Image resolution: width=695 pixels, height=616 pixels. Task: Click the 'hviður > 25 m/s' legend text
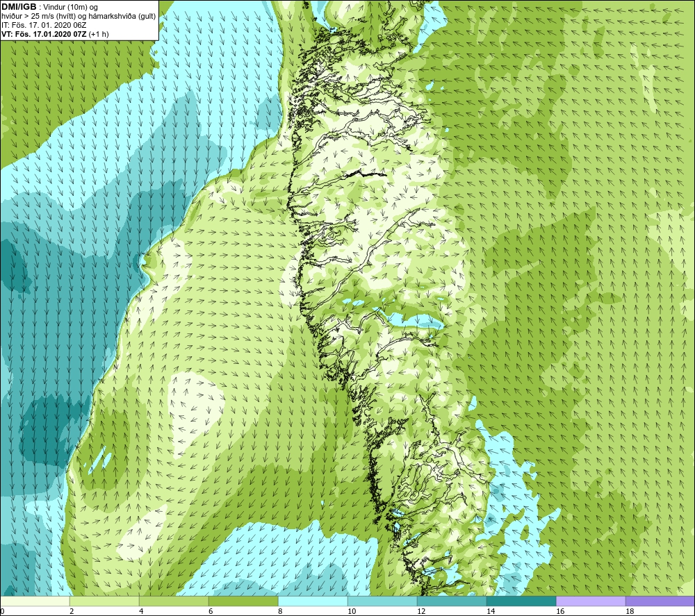coord(29,17)
